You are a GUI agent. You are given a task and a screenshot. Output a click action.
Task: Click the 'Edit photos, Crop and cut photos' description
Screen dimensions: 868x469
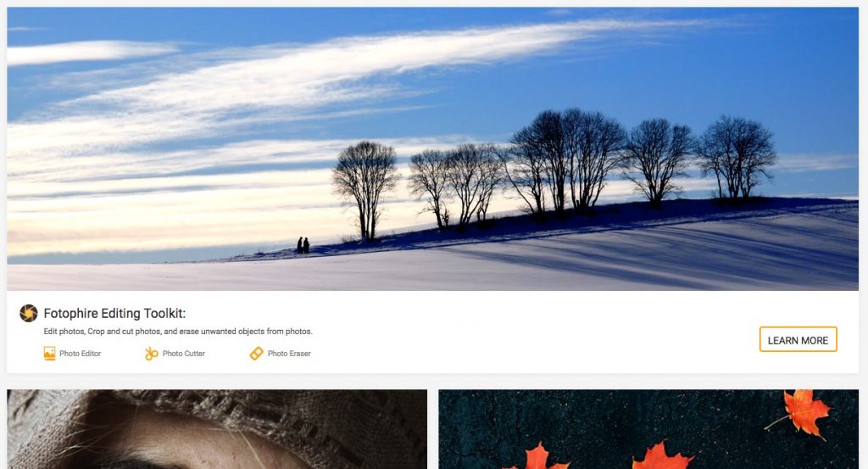(x=178, y=331)
